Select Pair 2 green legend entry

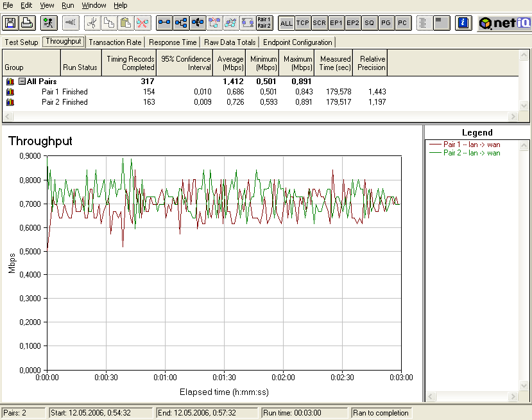(x=472, y=153)
